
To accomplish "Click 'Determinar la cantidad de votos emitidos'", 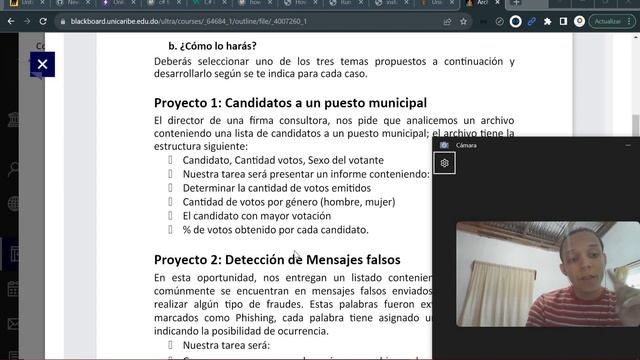I will tap(277, 188).
